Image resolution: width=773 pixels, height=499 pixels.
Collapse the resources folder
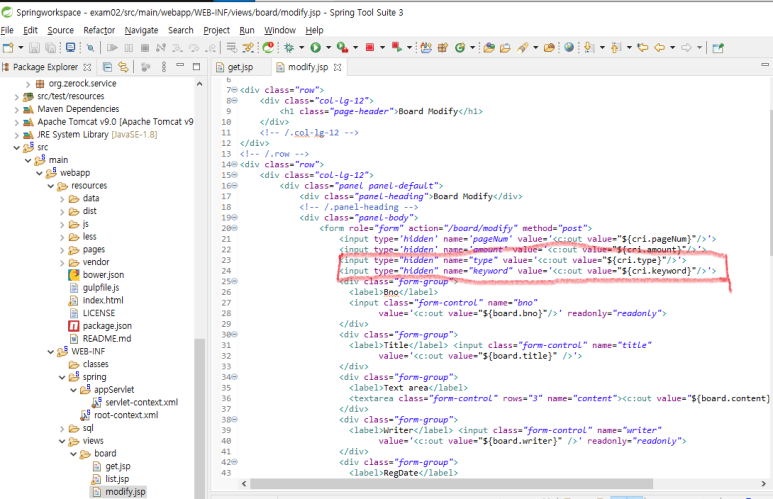(51, 186)
